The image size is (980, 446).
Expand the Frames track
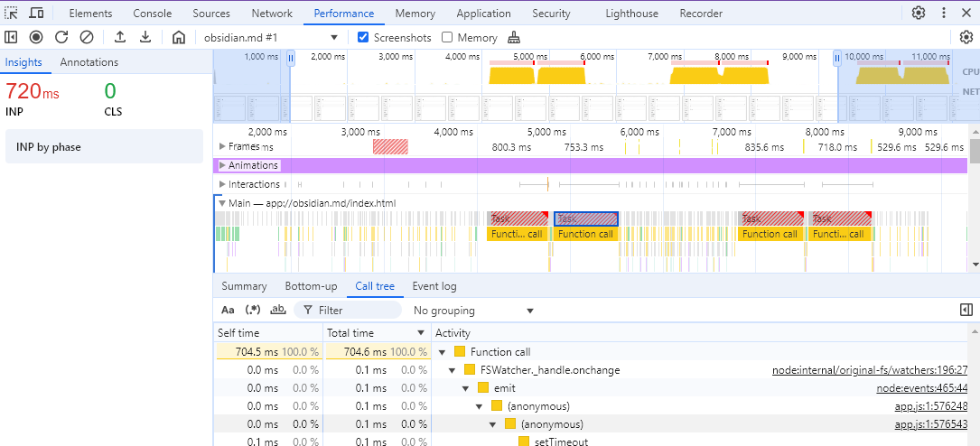click(x=223, y=146)
